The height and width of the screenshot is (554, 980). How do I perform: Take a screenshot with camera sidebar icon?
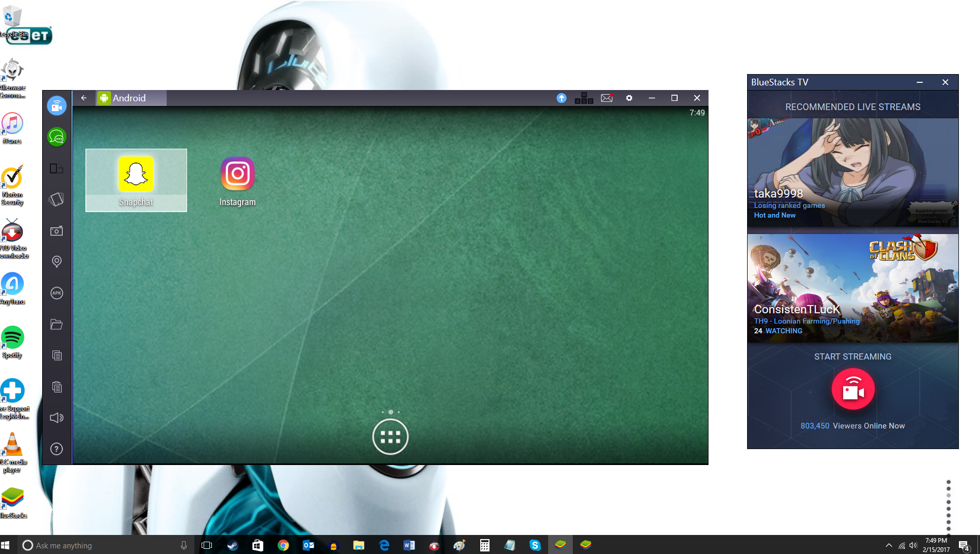click(57, 231)
